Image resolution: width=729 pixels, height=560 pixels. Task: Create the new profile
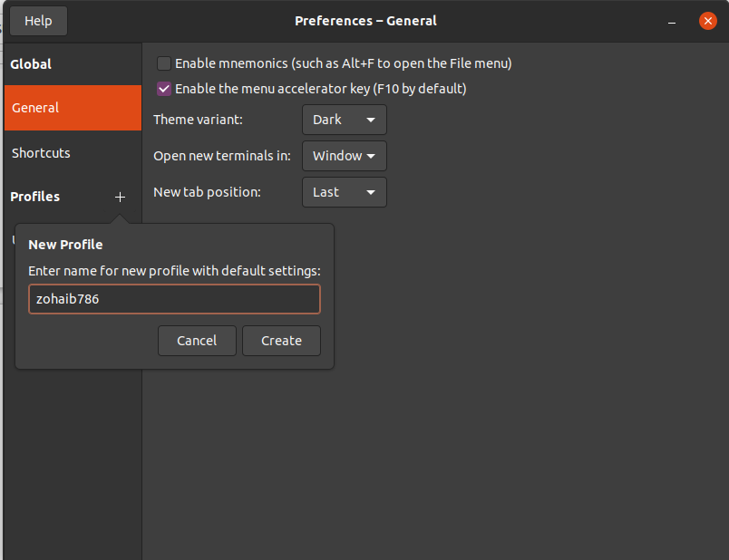click(x=281, y=341)
